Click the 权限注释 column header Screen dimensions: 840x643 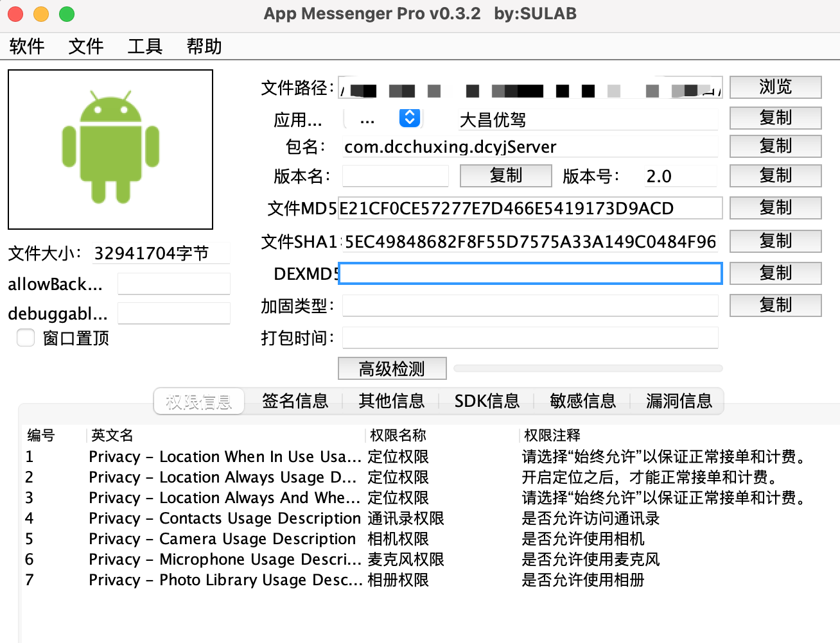tap(552, 436)
